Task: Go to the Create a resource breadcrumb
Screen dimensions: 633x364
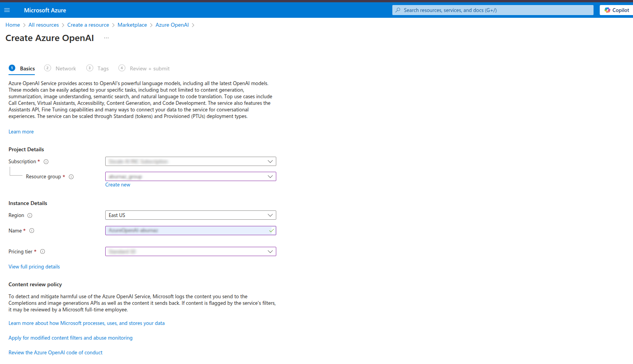Action: [88, 25]
